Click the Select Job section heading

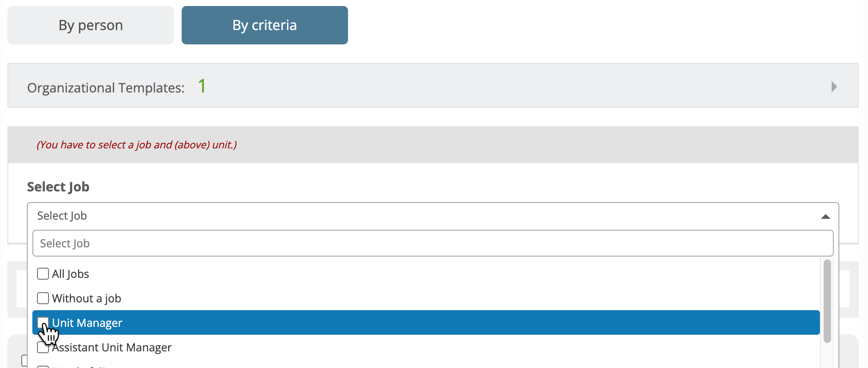point(58,187)
